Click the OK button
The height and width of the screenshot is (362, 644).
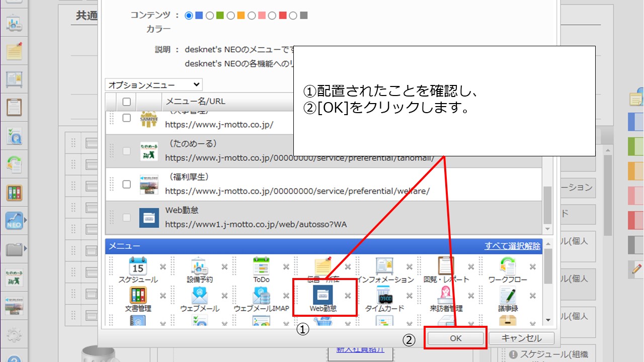click(455, 338)
